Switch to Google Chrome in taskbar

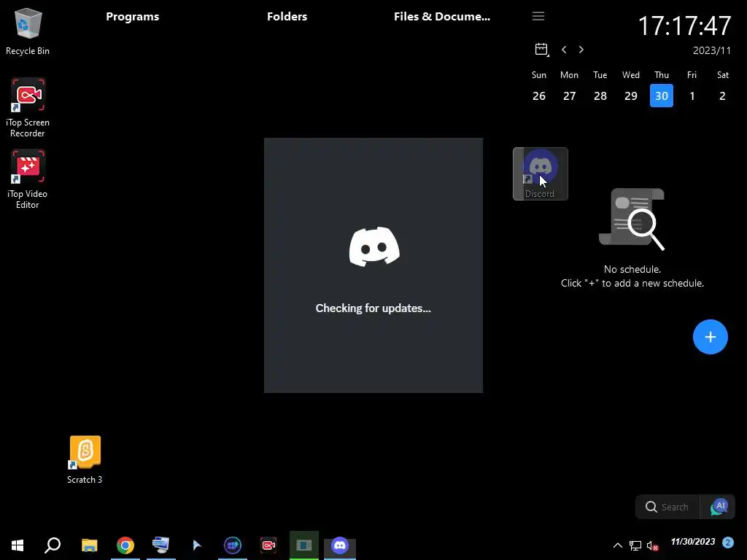tap(125, 545)
